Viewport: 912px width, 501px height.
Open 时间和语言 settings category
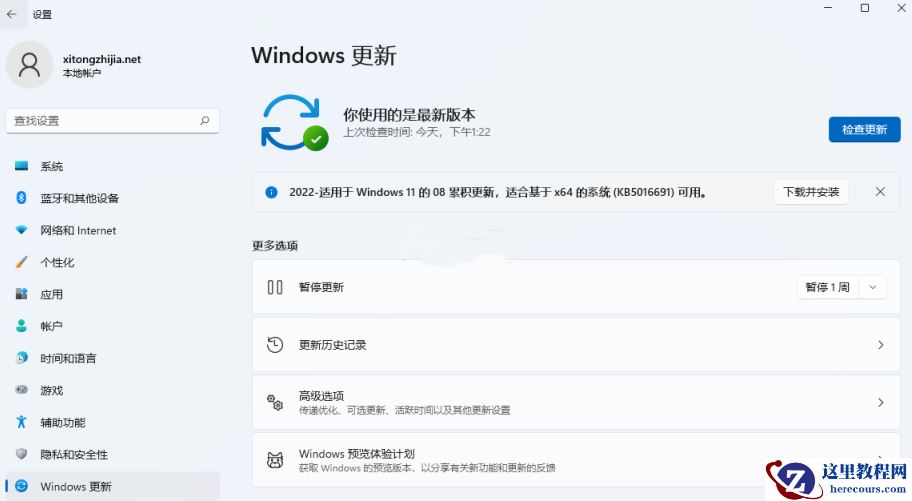(x=112, y=358)
